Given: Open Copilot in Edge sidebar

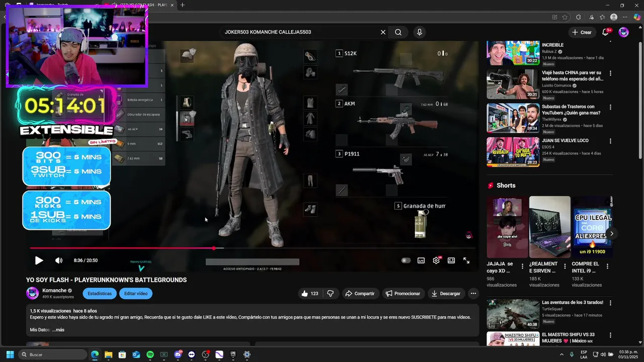Looking at the screenshot, I should 637,17.
